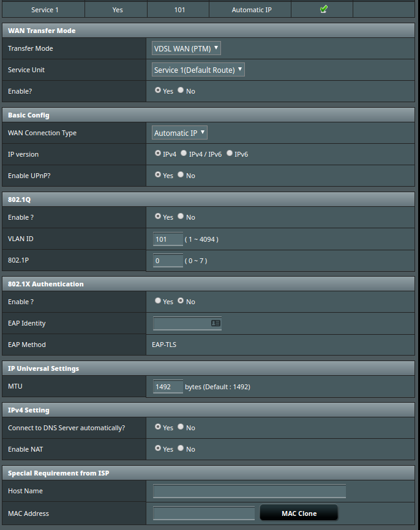420x530 pixels.
Task: Disable UPnP by selecting No
Action: (x=181, y=175)
